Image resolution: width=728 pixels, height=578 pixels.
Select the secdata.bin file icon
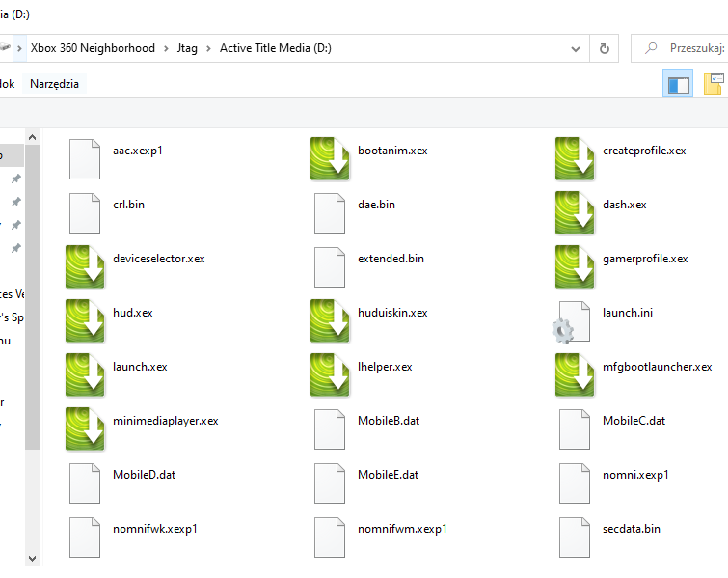(575, 537)
